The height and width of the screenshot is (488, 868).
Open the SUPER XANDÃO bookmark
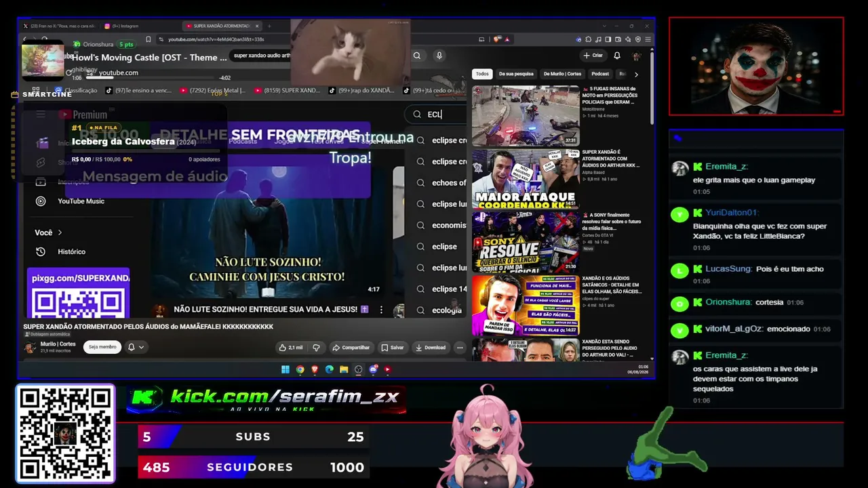click(x=287, y=90)
